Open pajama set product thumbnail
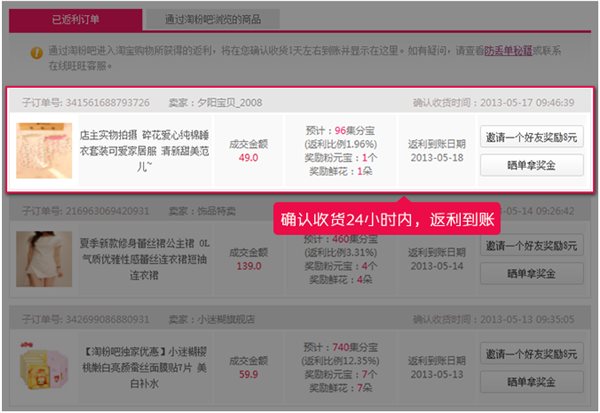The image size is (600, 413). 44,150
